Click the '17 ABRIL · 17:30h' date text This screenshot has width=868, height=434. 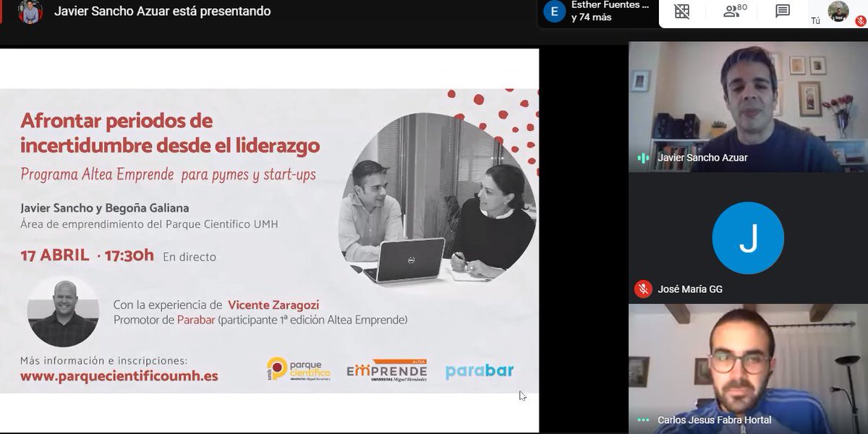pos(88,255)
